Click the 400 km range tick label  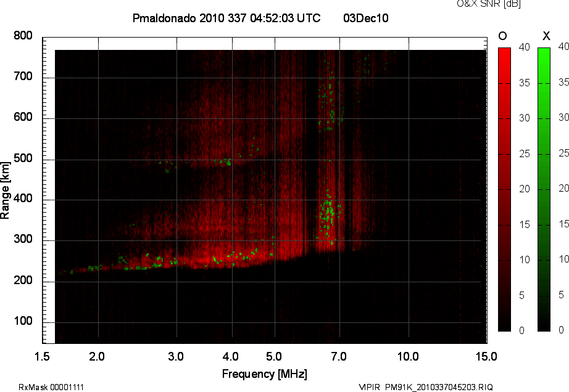23,198
